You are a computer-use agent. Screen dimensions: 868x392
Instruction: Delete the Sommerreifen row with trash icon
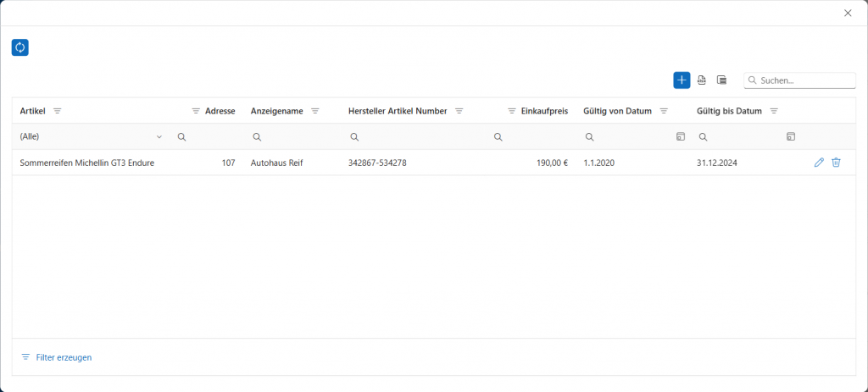pos(836,163)
